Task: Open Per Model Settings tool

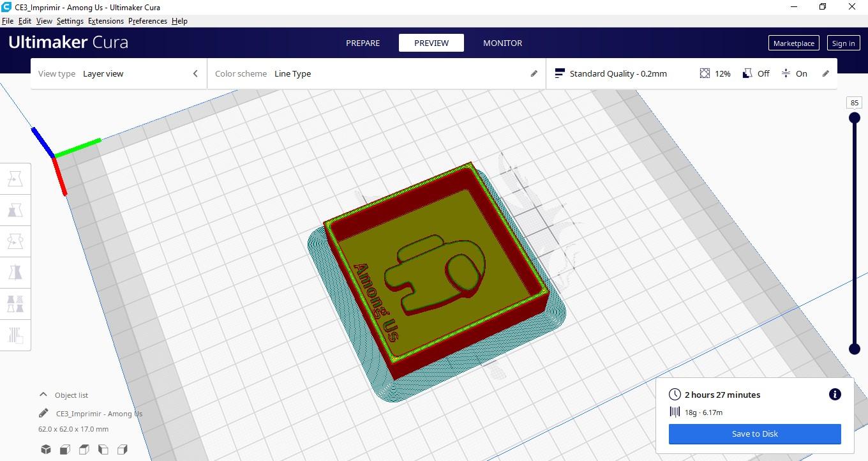Action: [x=15, y=303]
